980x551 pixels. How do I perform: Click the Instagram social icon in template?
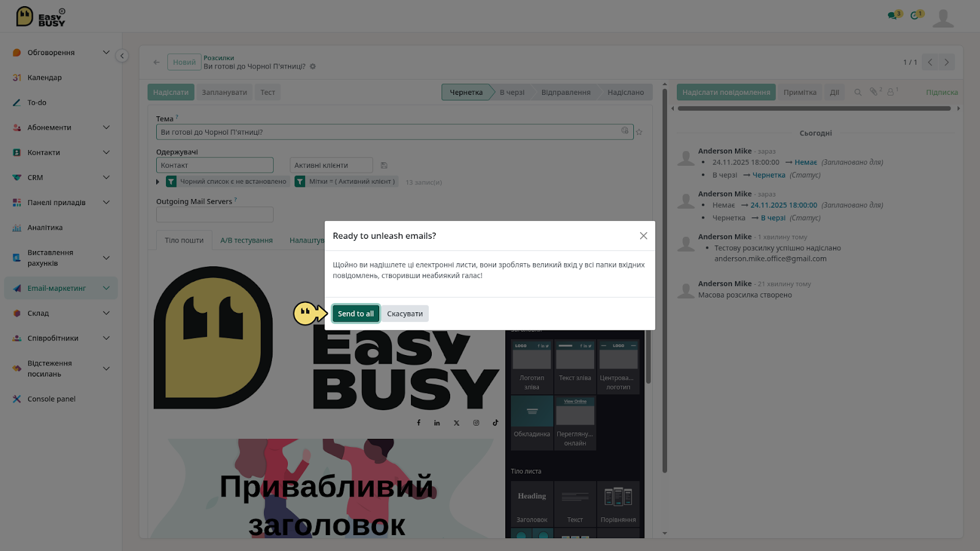tap(476, 423)
